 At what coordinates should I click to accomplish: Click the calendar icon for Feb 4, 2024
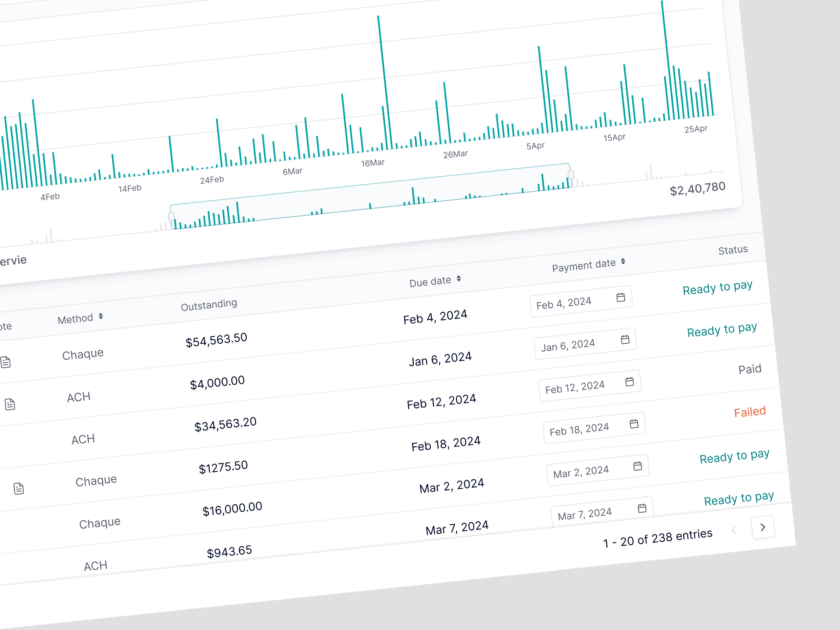pos(620,297)
